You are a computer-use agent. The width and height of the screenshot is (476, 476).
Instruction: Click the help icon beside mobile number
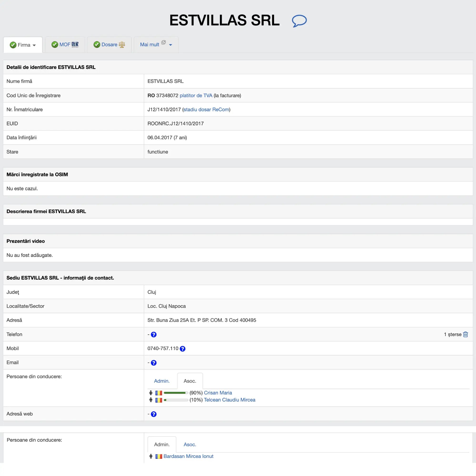[183, 349]
